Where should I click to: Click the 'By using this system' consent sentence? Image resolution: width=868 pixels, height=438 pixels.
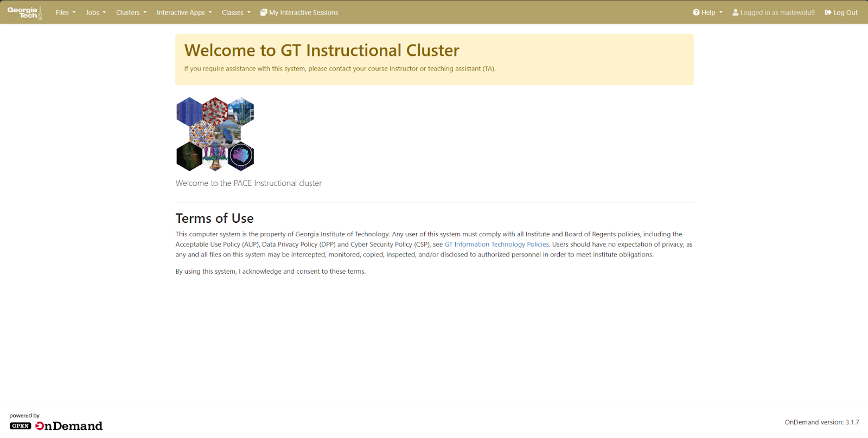271,272
